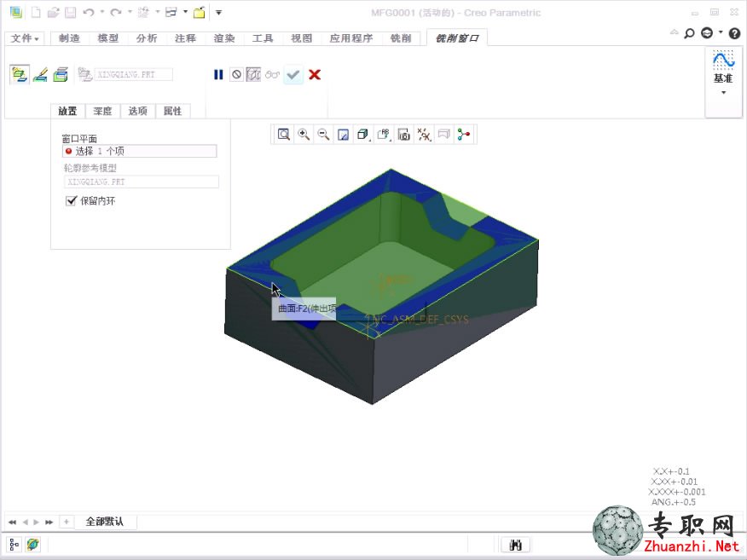747x560 pixels.
Task: Switch to the 模型 ribbon tab
Action: coord(108,38)
